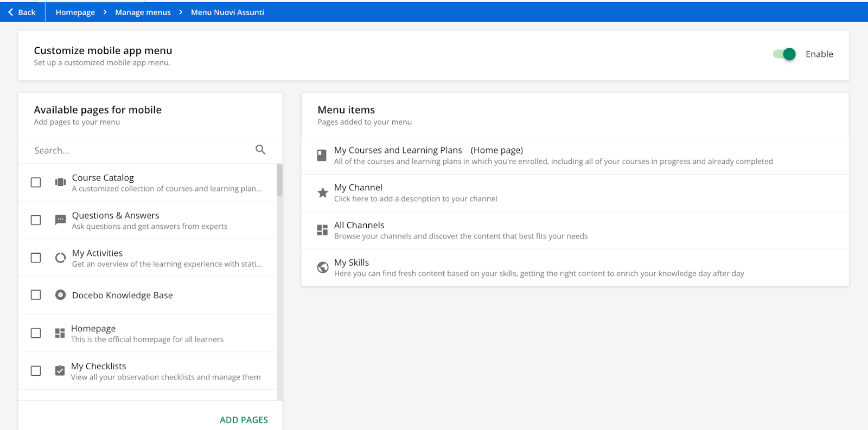Toggle the Enable mobile app menu switch
868x430 pixels.
(x=784, y=54)
